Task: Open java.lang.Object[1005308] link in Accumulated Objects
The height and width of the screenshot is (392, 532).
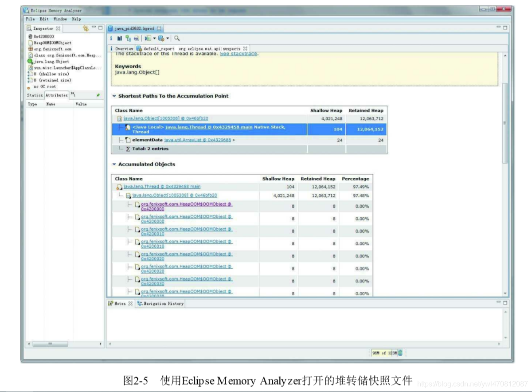Action: pyautogui.click(x=175, y=195)
